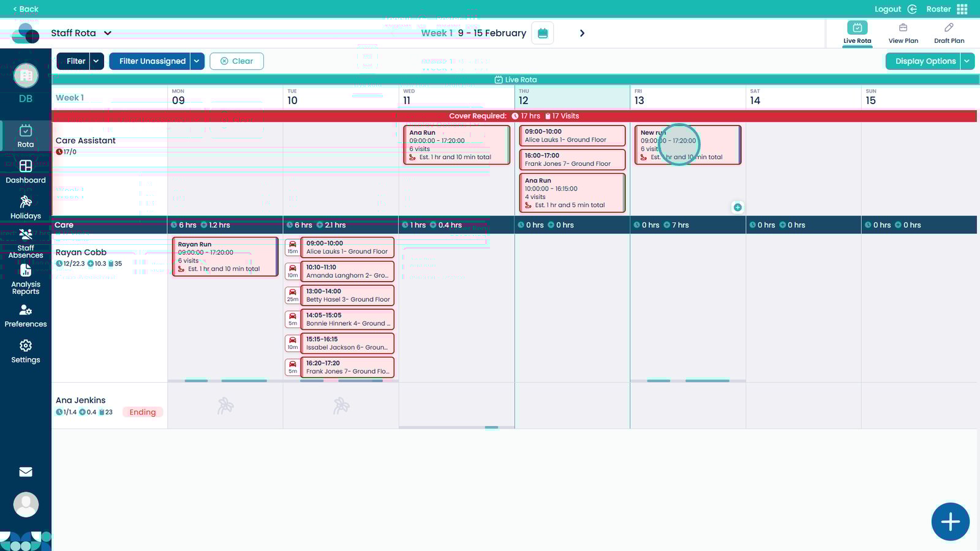Open Settings in the sidebar
Image resolution: width=980 pixels, height=551 pixels.
[26, 351]
